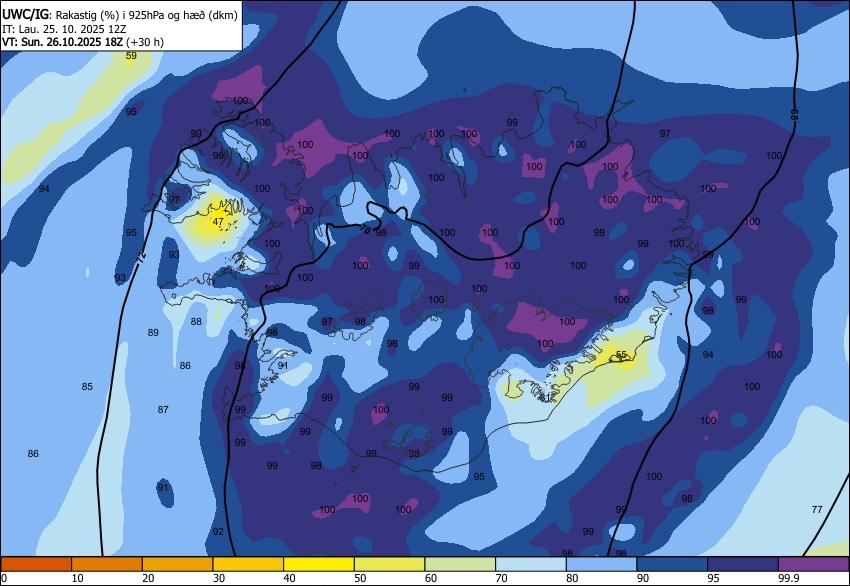This screenshot has width=850, height=586.
Task: Click the '70' legend tick label
Action: click(x=501, y=578)
